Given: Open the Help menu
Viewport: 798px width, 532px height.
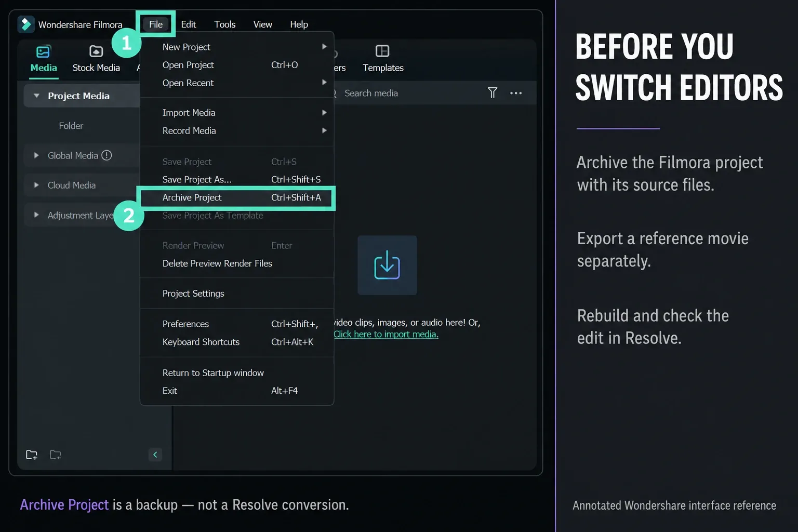Looking at the screenshot, I should coord(299,24).
